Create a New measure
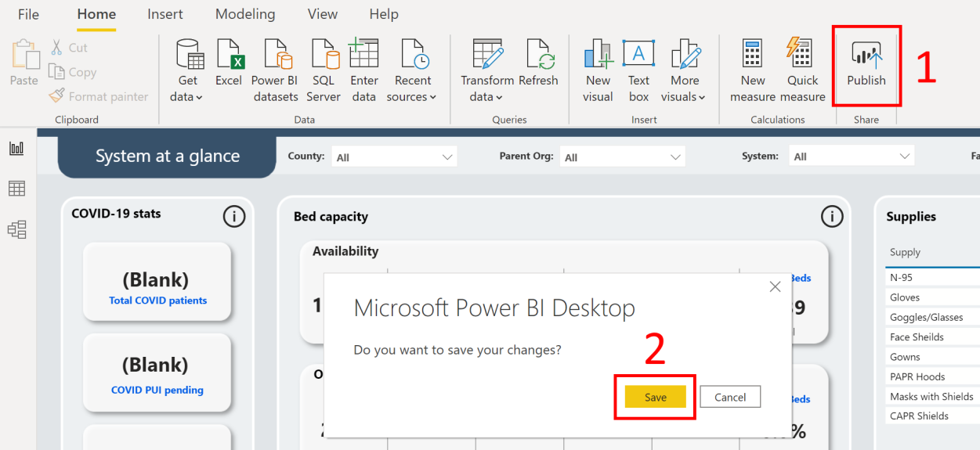980x450 pixels. point(753,71)
